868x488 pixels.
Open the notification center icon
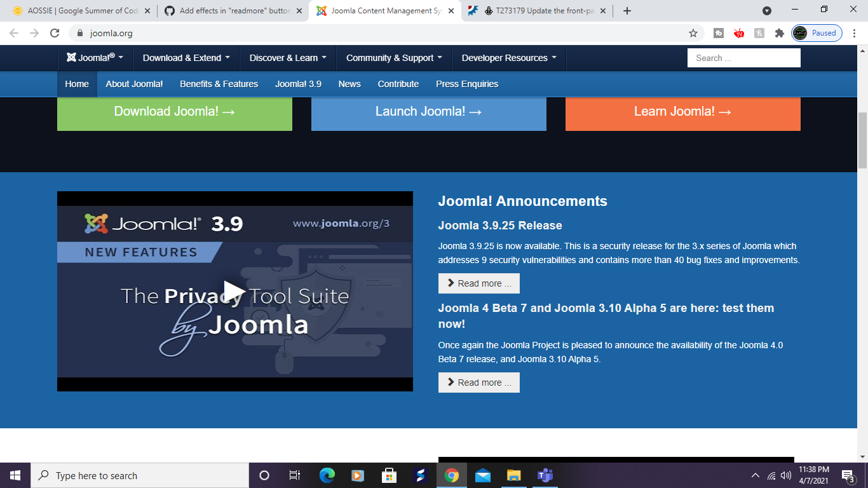[848, 475]
